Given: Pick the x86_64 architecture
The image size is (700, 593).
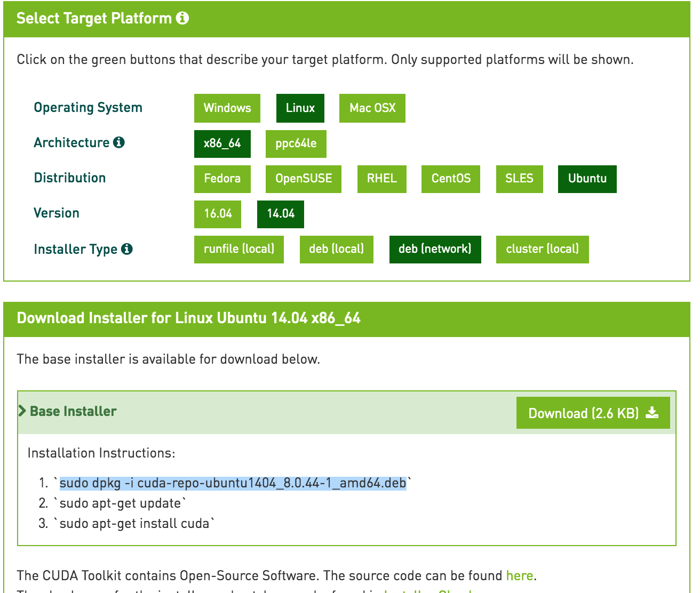Looking at the screenshot, I should point(222,143).
